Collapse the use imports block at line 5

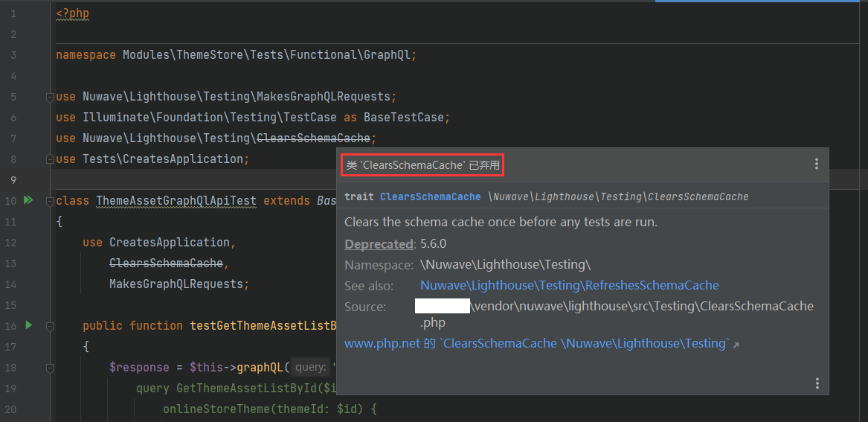[x=50, y=97]
